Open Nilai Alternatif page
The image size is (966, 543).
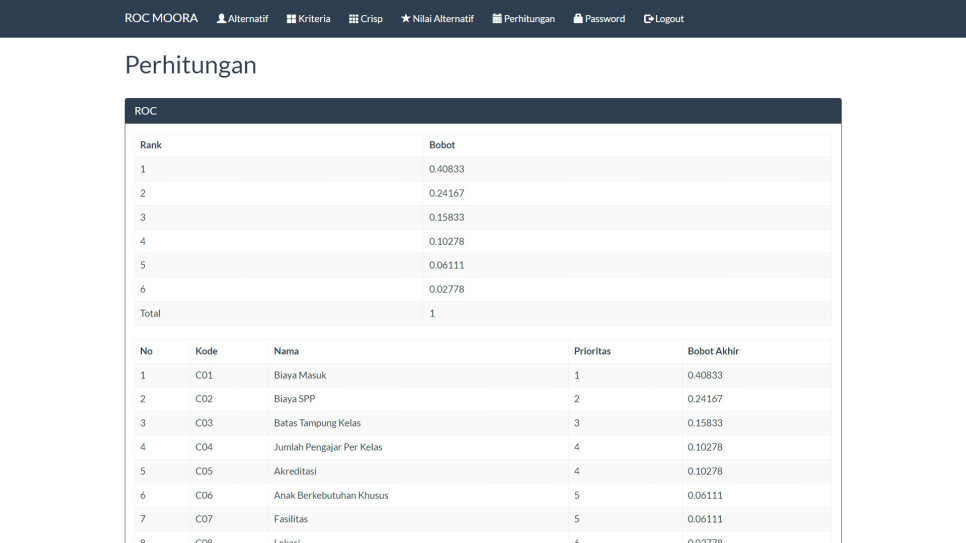437,18
